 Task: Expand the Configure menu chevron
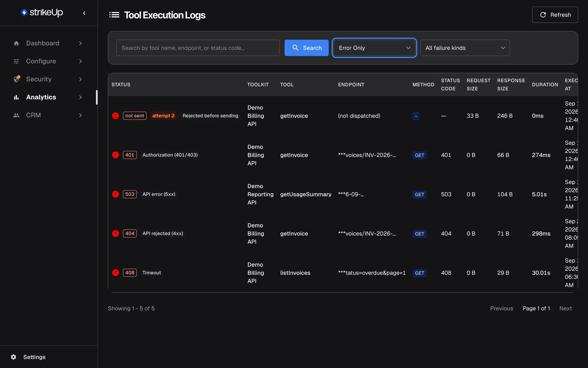point(80,61)
